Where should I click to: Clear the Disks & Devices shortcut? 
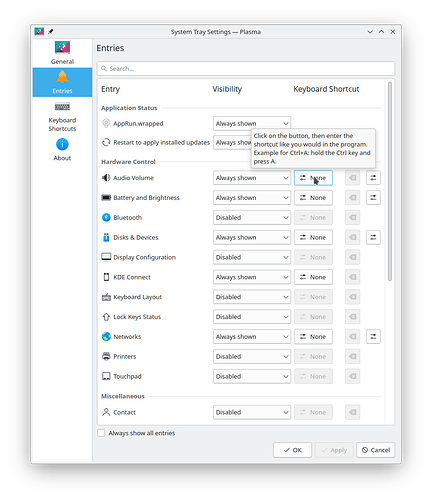pyautogui.click(x=352, y=237)
